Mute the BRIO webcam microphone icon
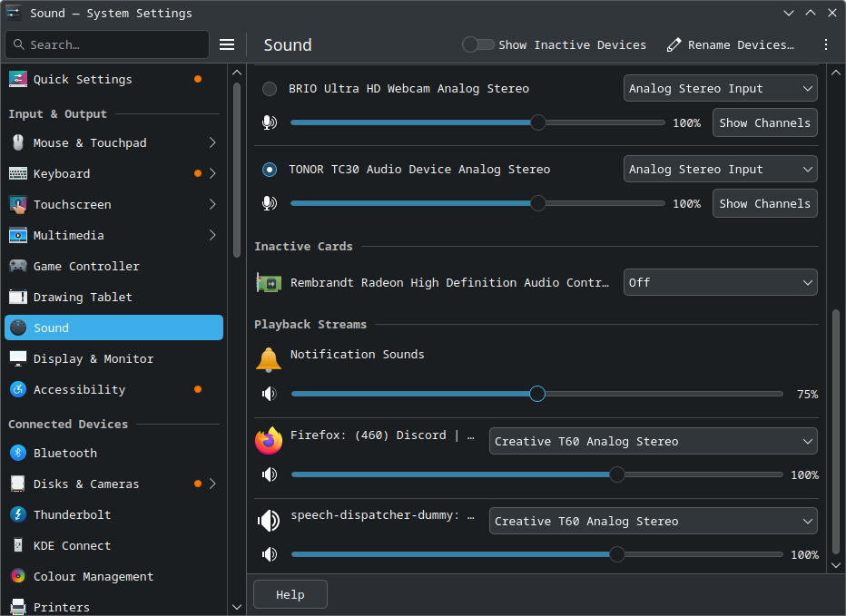This screenshot has height=616, width=846. (270, 122)
